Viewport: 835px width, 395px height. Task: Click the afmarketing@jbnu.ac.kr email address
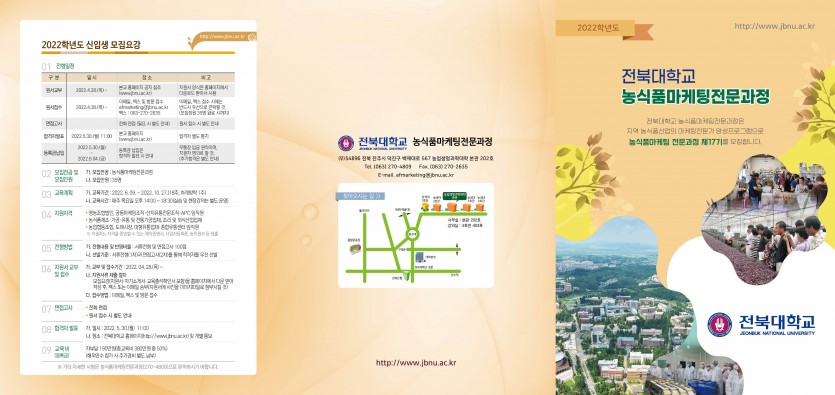(425, 175)
